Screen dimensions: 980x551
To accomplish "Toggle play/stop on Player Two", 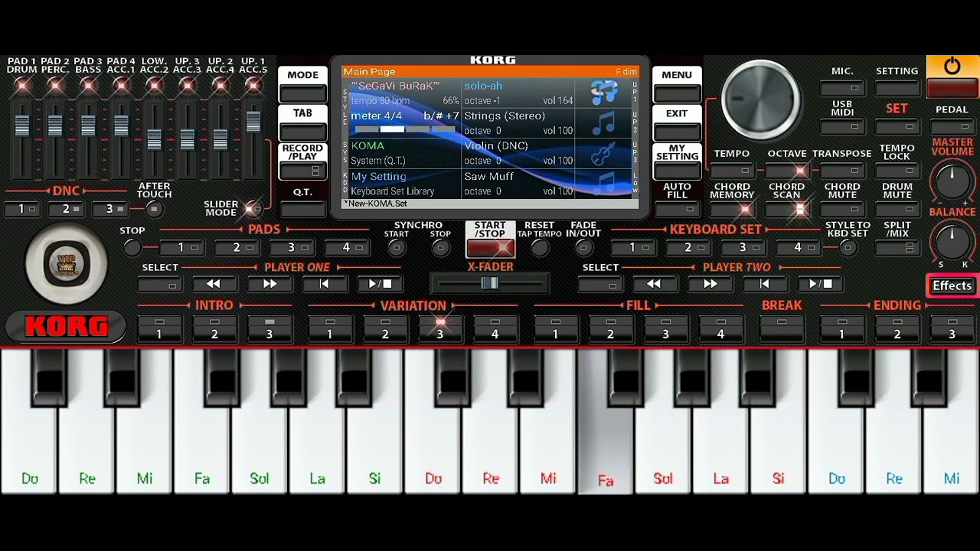I will coord(820,284).
